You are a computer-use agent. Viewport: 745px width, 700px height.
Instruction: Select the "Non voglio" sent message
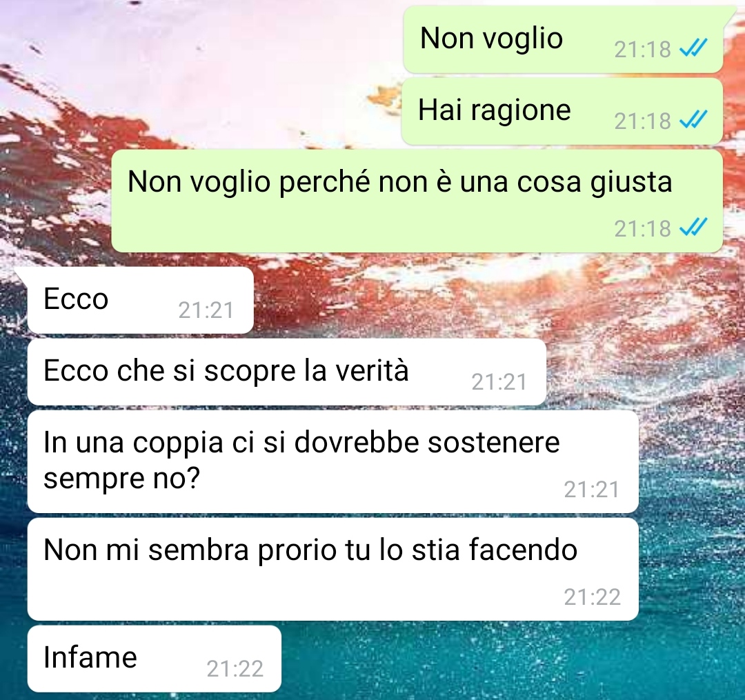tap(563, 40)
